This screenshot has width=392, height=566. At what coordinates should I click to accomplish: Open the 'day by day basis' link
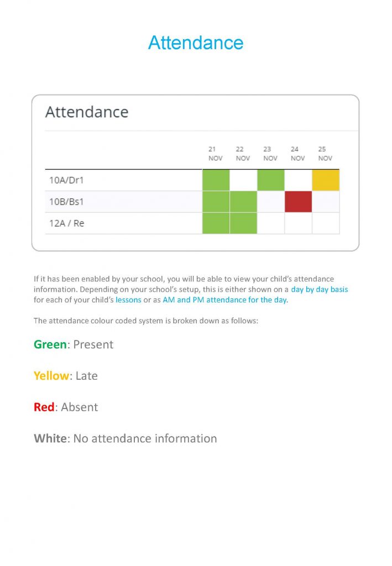coord(320,290)
